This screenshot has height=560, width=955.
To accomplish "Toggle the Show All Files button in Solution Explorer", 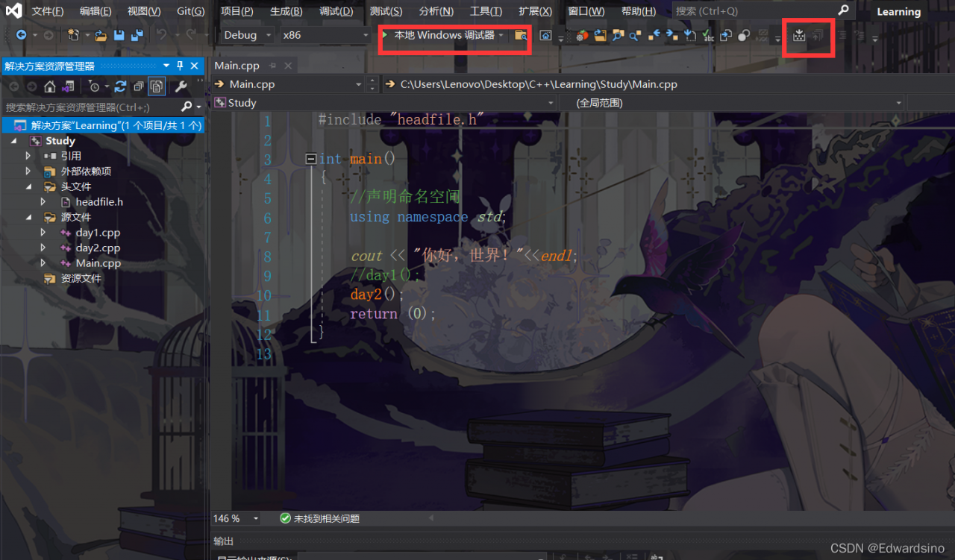I will pos(157,86).
